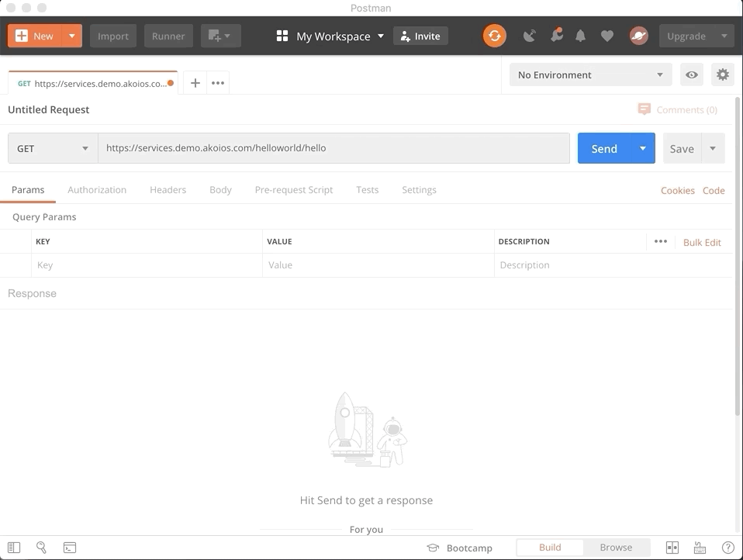Invite people to workspace
This screenshot has width=743, height=560.
pyautogui.click(x=420, y=36)
